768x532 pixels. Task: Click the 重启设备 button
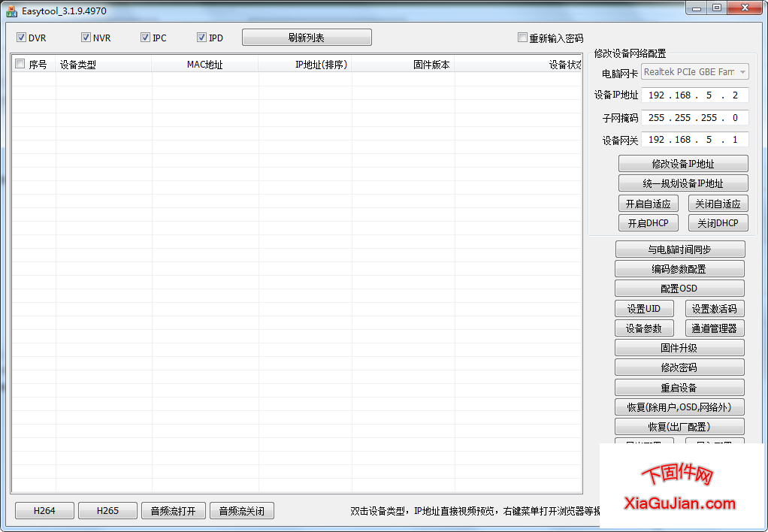(x=679, y=388)
